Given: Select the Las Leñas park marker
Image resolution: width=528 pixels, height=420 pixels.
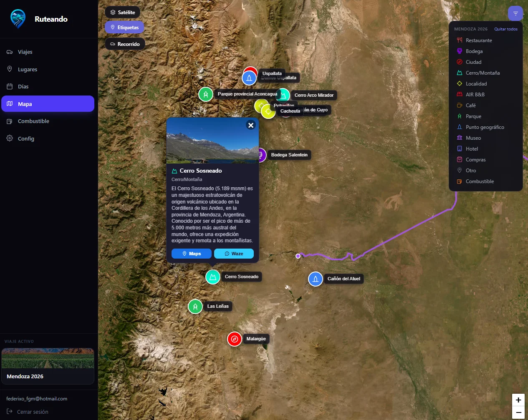Looking at the screenshot, I should pyautogui.click(x=195, y=307).
